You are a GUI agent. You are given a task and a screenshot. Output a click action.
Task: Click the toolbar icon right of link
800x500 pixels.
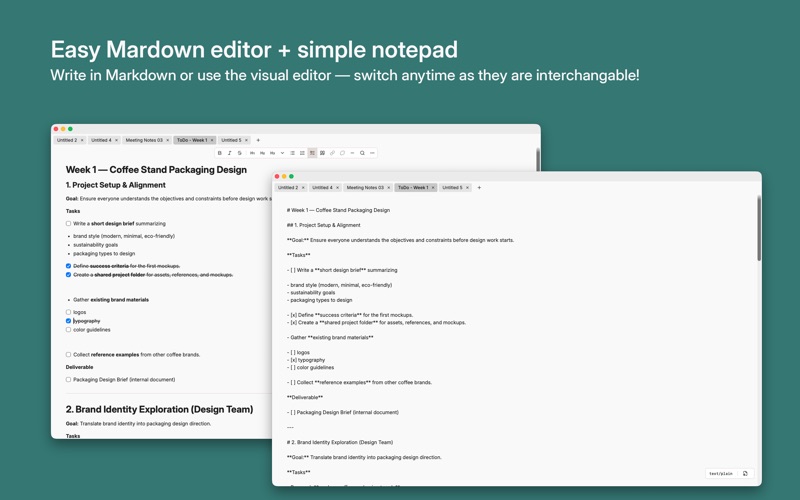(x=342, y=153)
